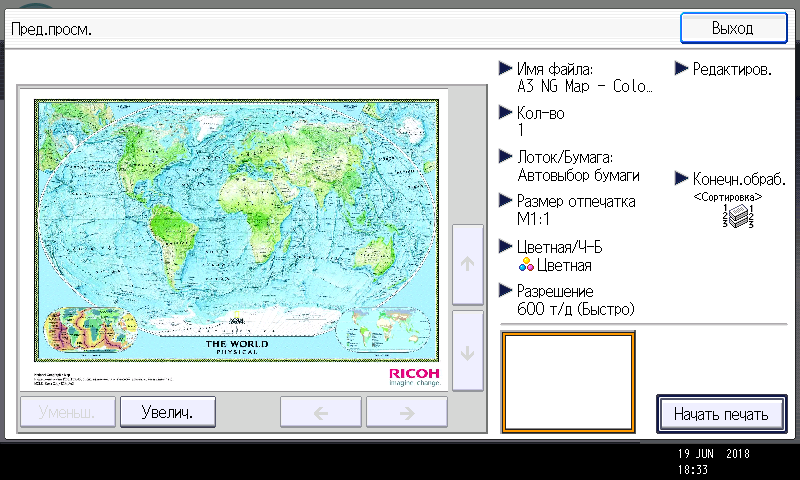Image resolution: width=800 pixels, height=480 pixels.
Task: Click the file name A3 NG Map - Colo…
Action: tap(585, 86)
